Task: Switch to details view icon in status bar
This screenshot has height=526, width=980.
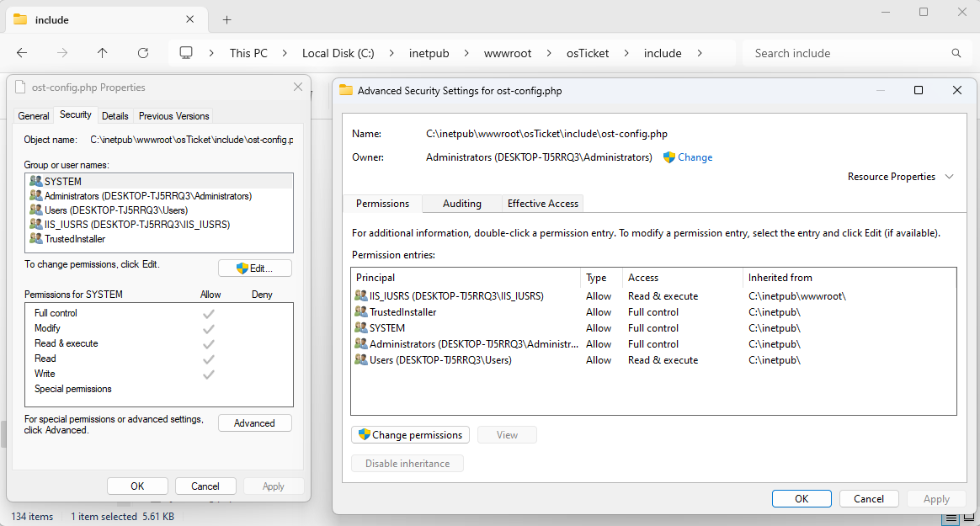Action: pyautogui.click(x=951, y=518)
